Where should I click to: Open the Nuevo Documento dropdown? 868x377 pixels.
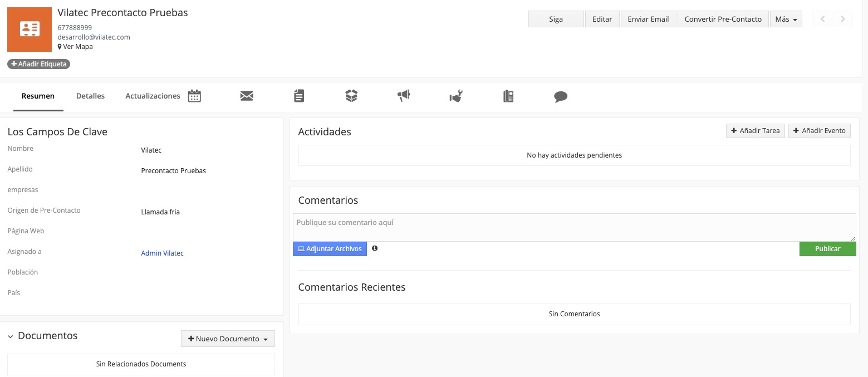tap(228, 339)
